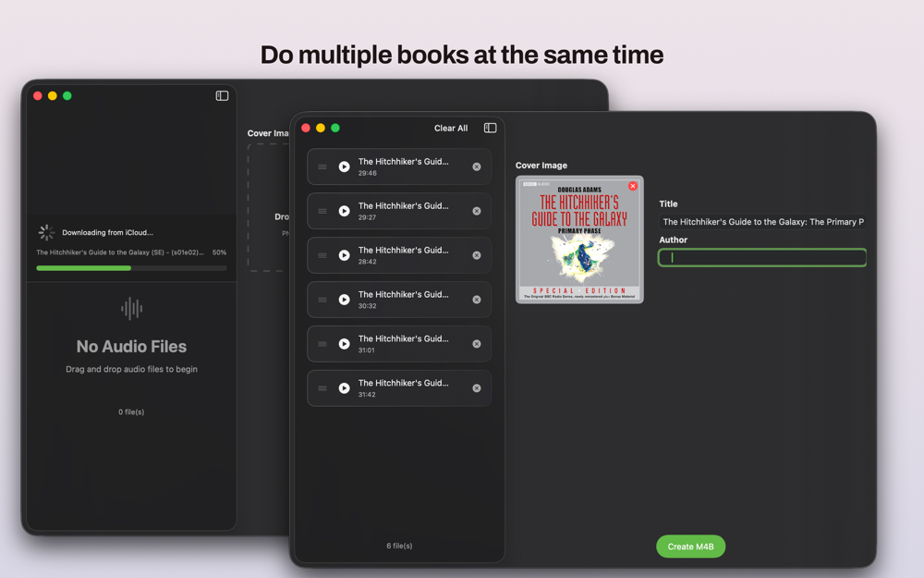The image size is (924, 578).
Task: Click the 'Title' field label
Action: click(x=668, y=204)
